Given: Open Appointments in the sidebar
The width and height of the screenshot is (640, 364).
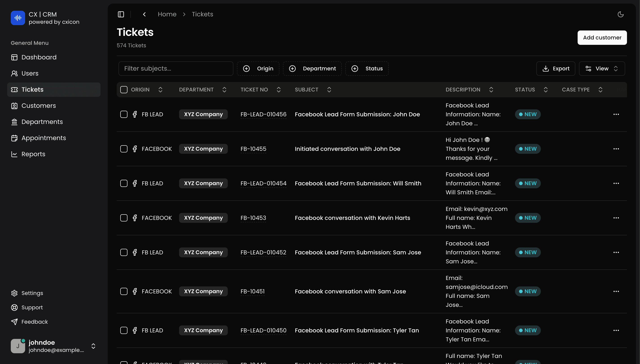Looking at the screenshot, I should [x=54, y=138].
